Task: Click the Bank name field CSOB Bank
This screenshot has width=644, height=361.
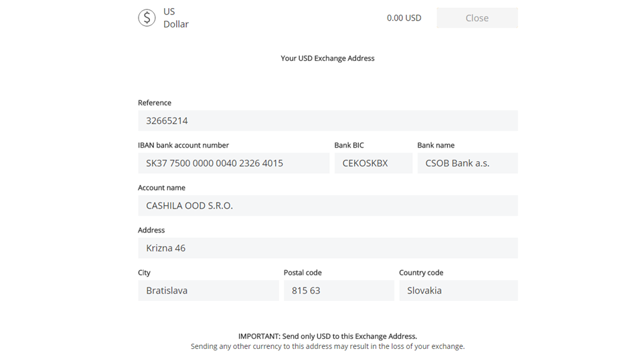Action: point(467,163)
